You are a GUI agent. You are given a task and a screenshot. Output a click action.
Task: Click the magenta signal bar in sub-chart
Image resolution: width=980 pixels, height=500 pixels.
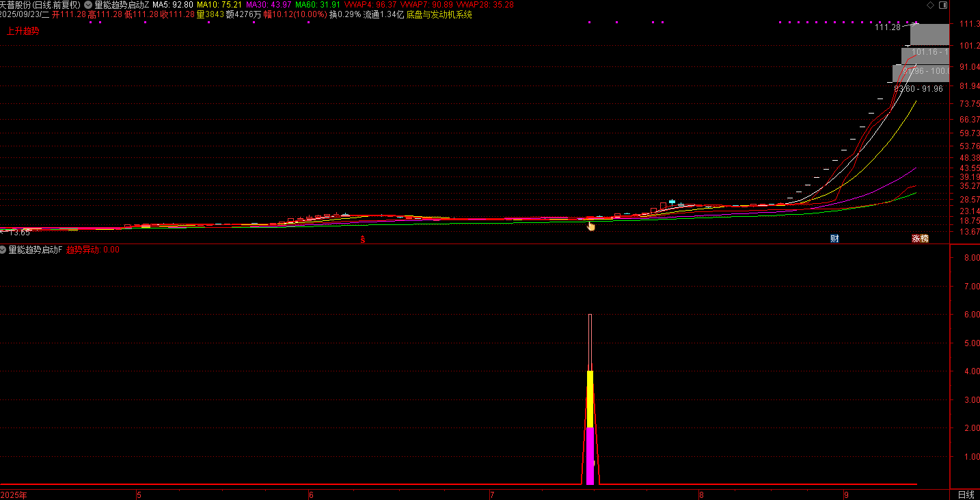(x=590, y=456)
